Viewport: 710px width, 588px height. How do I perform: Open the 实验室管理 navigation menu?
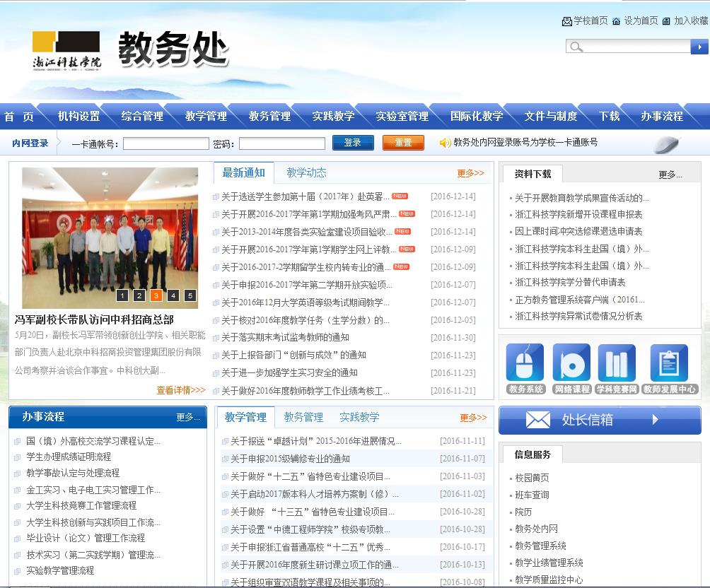(x=402, y=117)
